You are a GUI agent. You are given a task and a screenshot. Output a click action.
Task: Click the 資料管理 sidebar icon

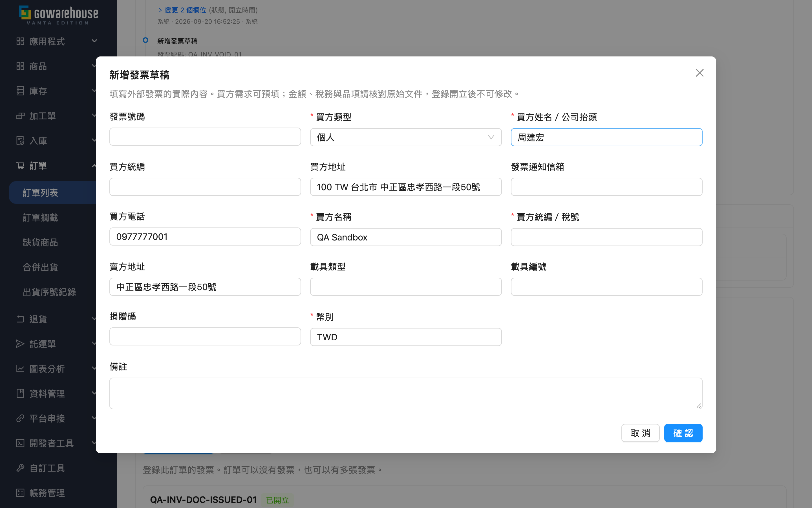pyautogui.click(x=20, y=393)
